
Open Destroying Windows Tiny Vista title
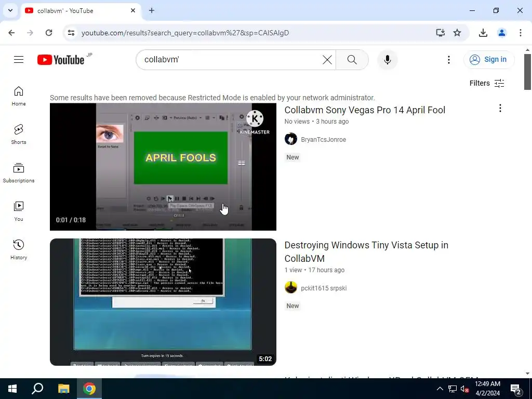[x=366, y=252]
